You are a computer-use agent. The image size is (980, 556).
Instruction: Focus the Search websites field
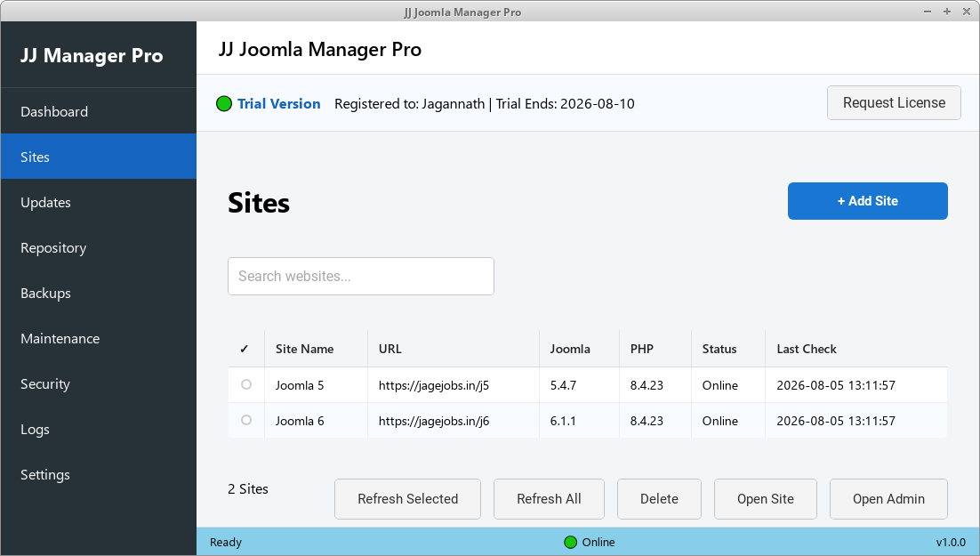click(361, 276)
